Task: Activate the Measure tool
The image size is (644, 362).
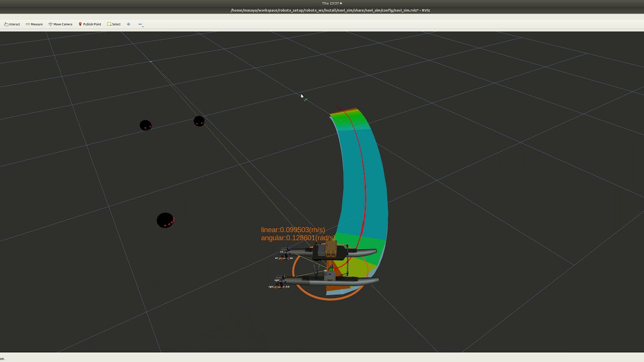Action: point(34,24)
